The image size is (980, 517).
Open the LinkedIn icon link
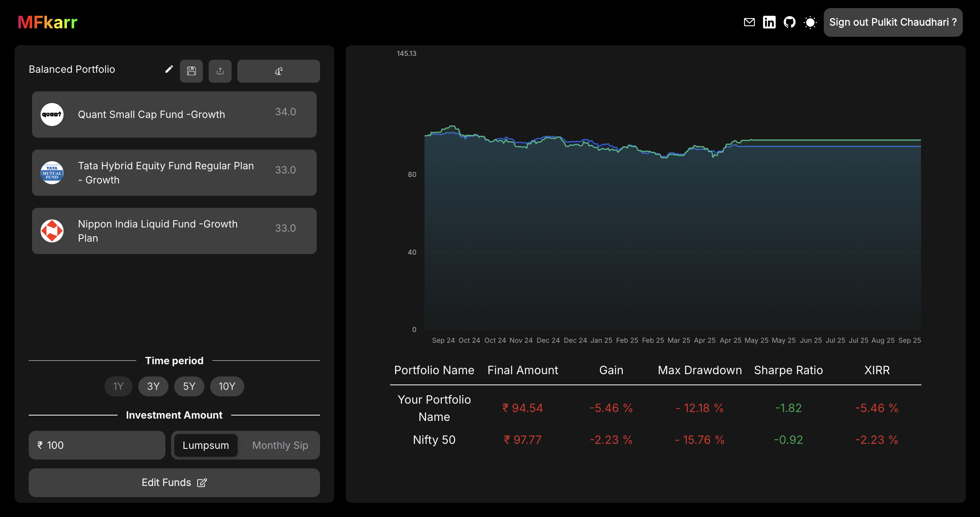click(x=769, y=22)
